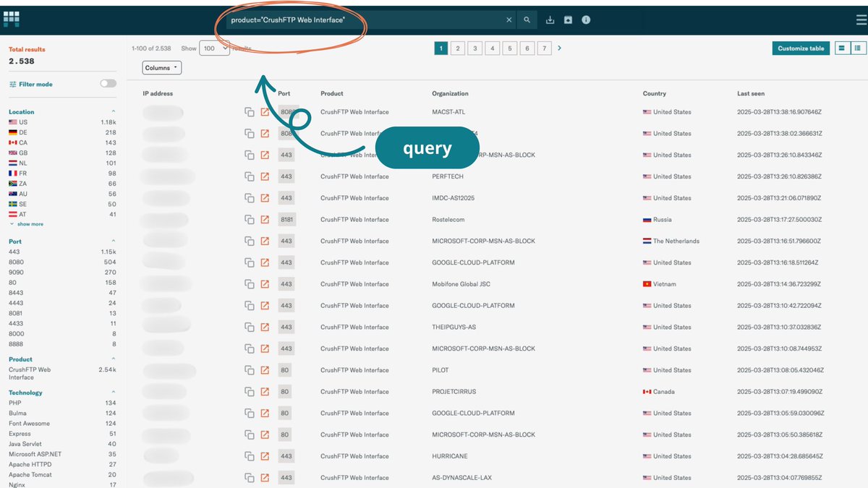
Task: Click 'Russia' in the Rostelecom row
Action: point(662,220)
